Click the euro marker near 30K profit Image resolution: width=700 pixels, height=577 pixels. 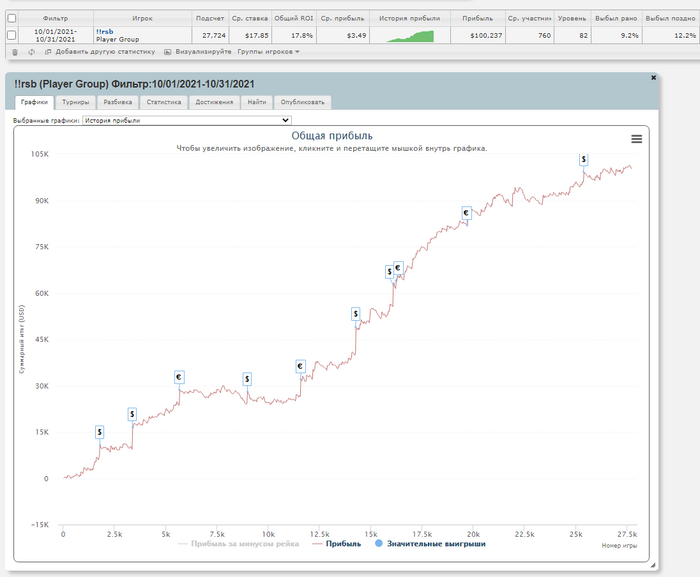click(179, 378)
